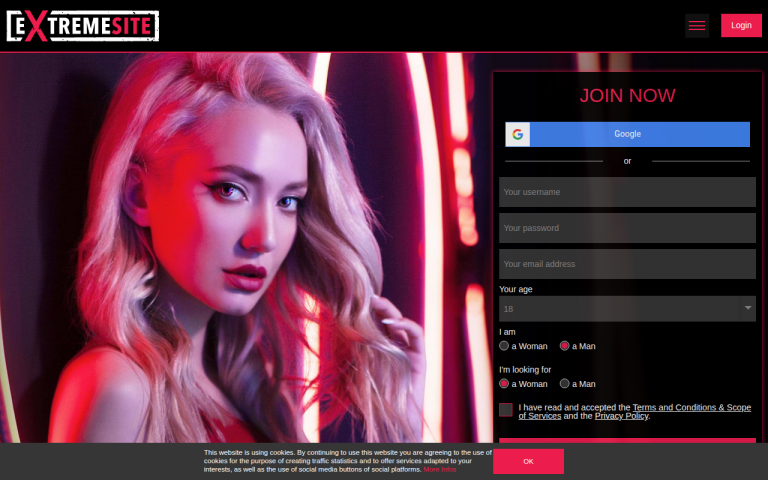The image size is (768, 480).
Task: Click the Google G logo icon
Action: (x=518, y=134)
